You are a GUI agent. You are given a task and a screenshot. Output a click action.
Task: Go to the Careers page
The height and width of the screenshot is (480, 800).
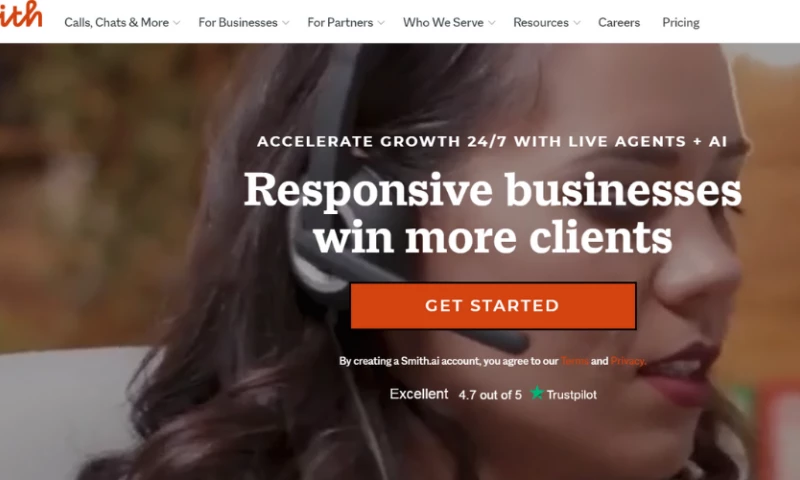click(x=619, y=22)
